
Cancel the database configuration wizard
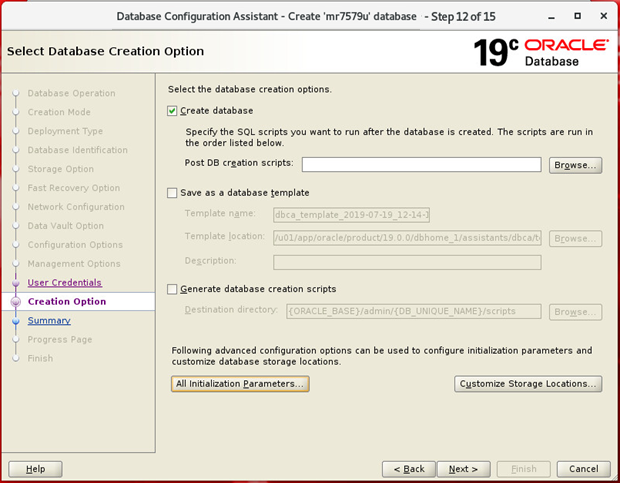tap(584, 469)
